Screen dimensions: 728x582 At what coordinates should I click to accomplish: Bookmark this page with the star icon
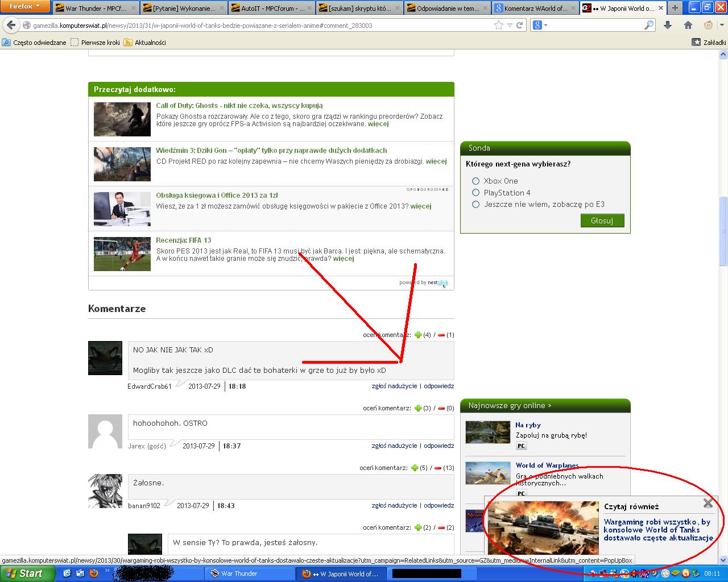(x=499, y=26)
